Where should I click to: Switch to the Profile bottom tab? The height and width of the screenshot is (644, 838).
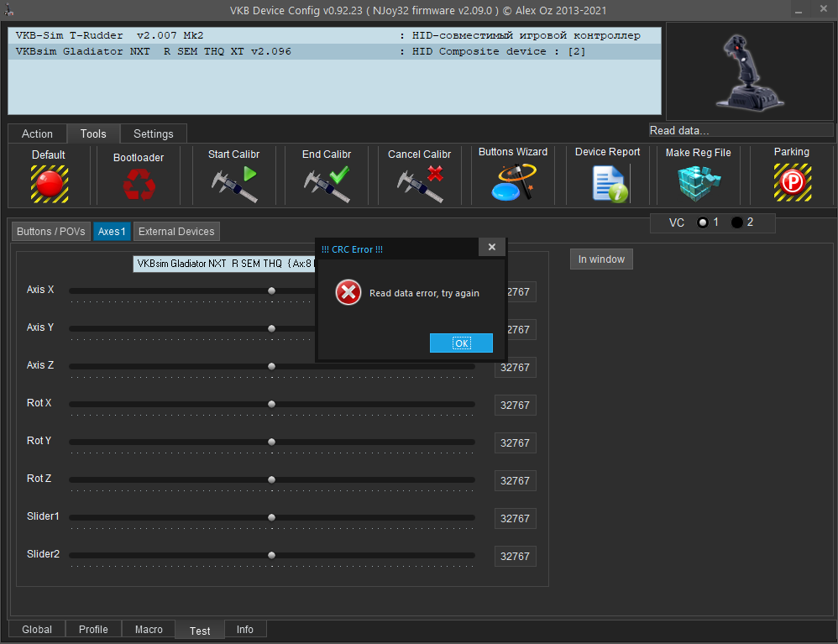coord(93,630)
